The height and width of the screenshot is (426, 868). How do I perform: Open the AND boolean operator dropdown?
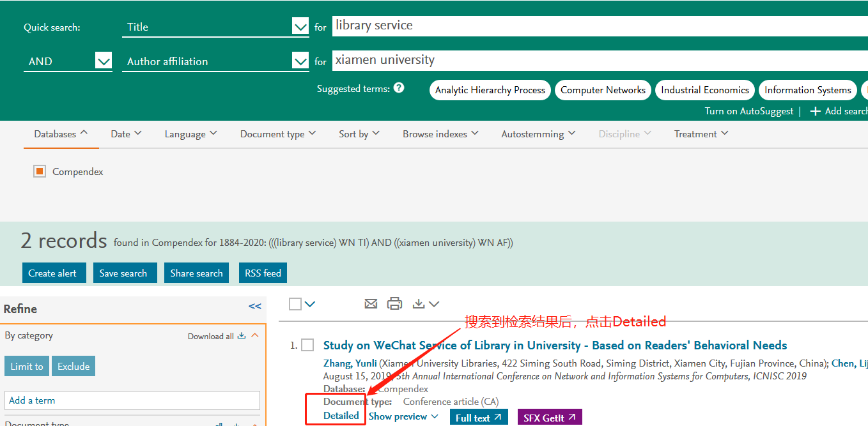(x=103, y=61)
